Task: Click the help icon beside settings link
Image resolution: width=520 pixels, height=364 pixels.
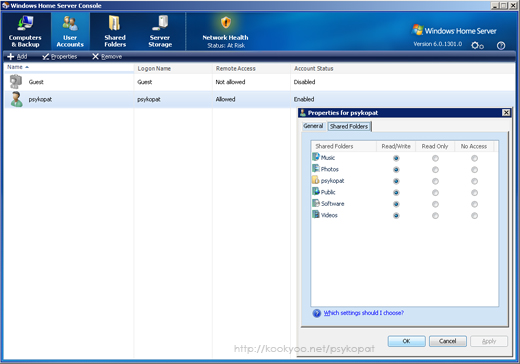Action: [317, 313]
